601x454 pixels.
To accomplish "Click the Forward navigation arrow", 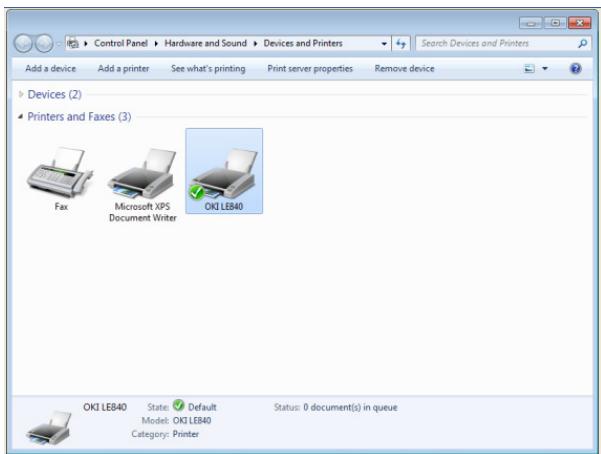I will coord(44,43).
